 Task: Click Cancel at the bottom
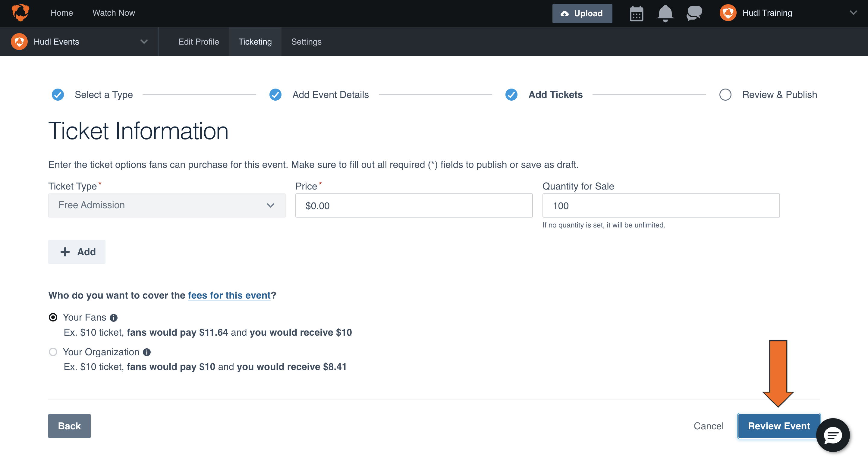pos(708,426)
